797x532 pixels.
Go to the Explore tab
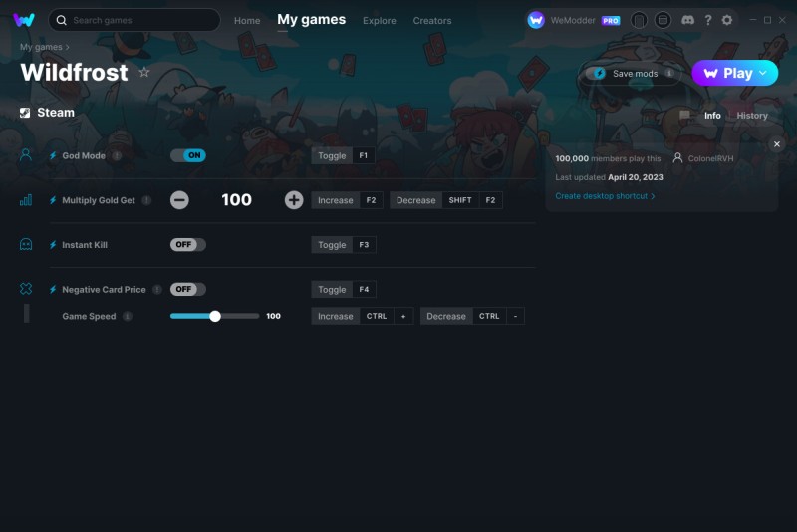(x=380, y=21)
